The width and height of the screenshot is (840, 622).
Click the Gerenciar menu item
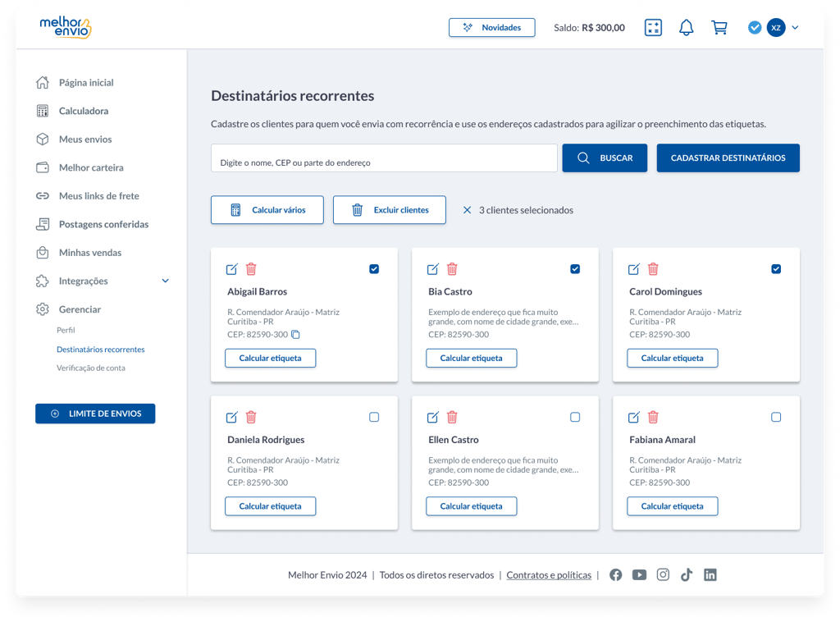69,309
